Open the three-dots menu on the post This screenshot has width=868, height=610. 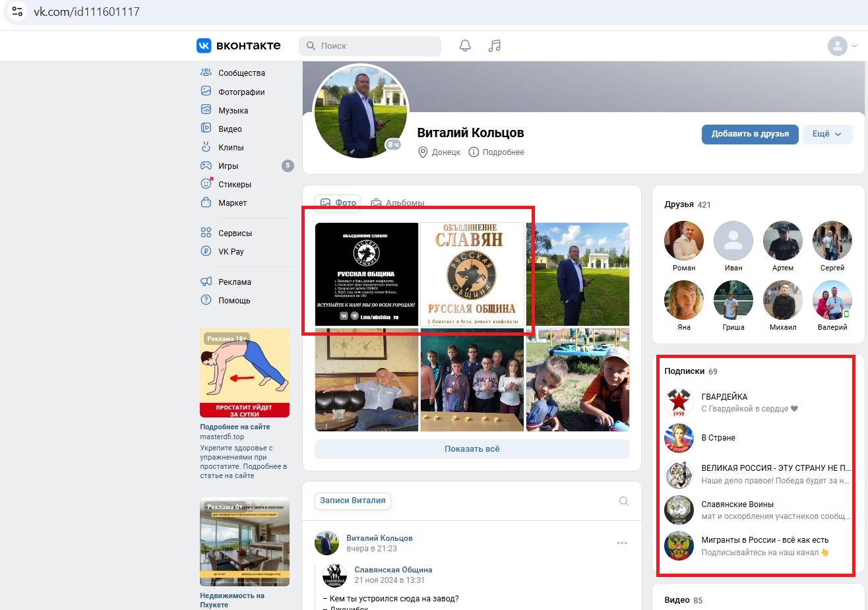(622, 543)
